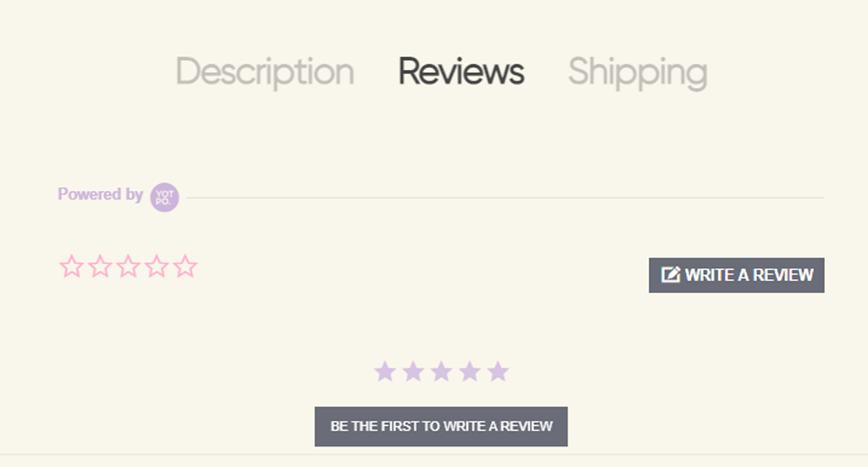Rate one star using first purple star
868x467 pixels.
385,372
